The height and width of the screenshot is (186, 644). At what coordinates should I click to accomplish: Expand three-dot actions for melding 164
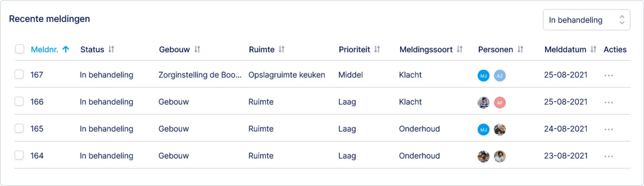click(x=609, y=156)
